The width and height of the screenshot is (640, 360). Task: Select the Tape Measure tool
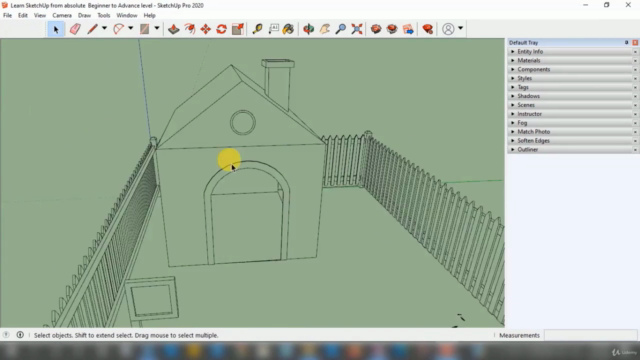tap(257, 29)
